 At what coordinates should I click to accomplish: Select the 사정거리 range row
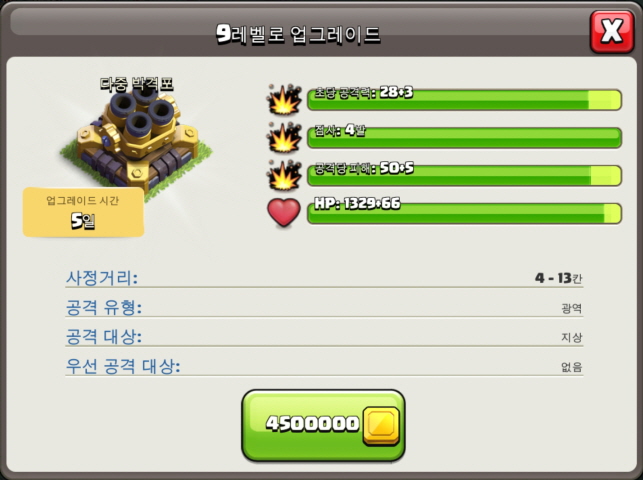pyautogui.click(x=324, y=278)
